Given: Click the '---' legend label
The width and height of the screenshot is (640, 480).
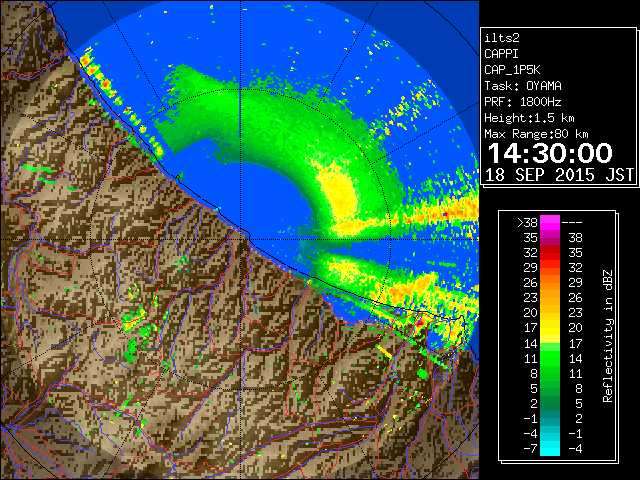Looking at the screenshot, I should point(572,223).
